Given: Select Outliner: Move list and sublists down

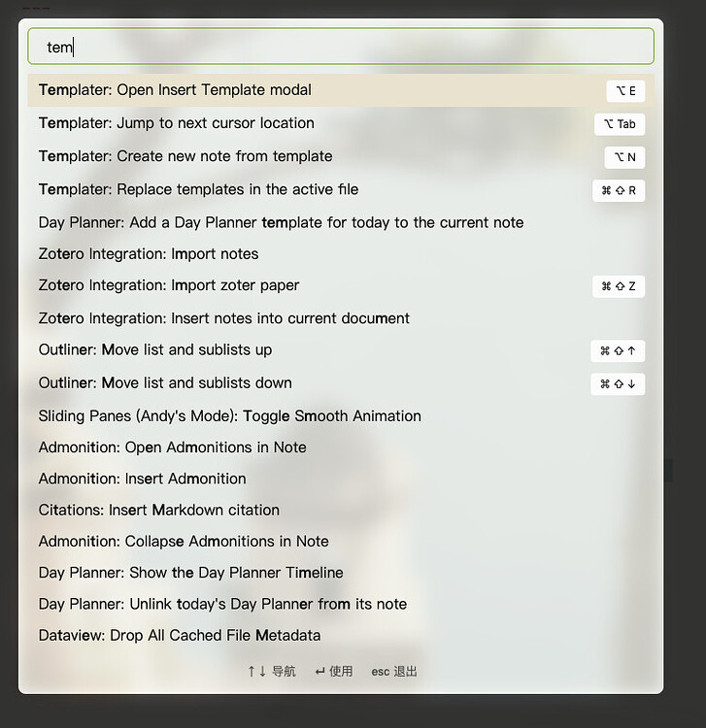Looking at the screenshot, I should coord(165,382).
